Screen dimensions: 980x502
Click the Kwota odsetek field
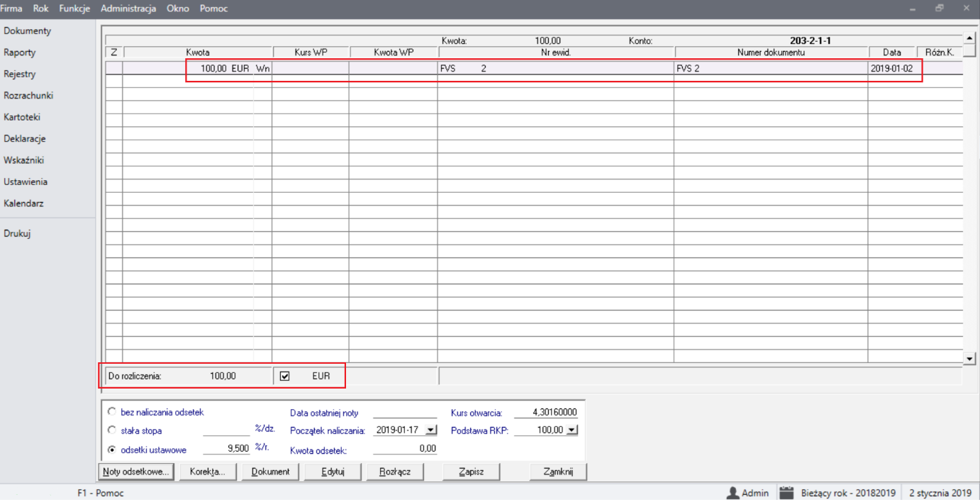[x=405, y=449]
